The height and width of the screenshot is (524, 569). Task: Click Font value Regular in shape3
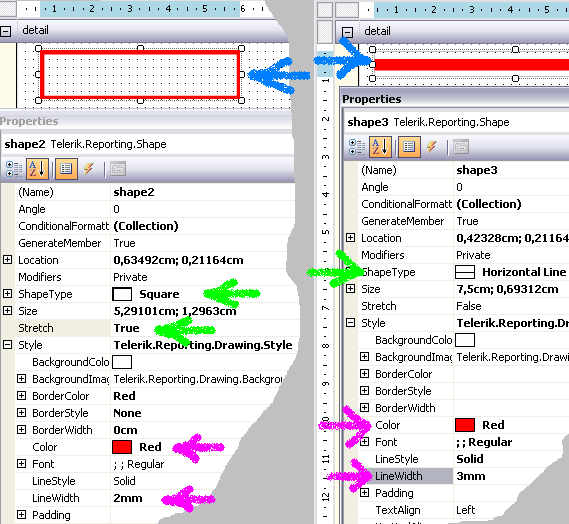tap(484, 442)
